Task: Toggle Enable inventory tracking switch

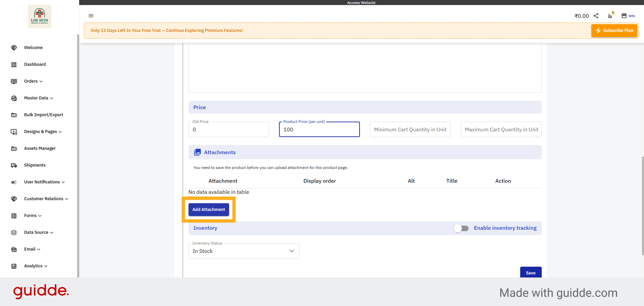Action: [x=461, y=228]
